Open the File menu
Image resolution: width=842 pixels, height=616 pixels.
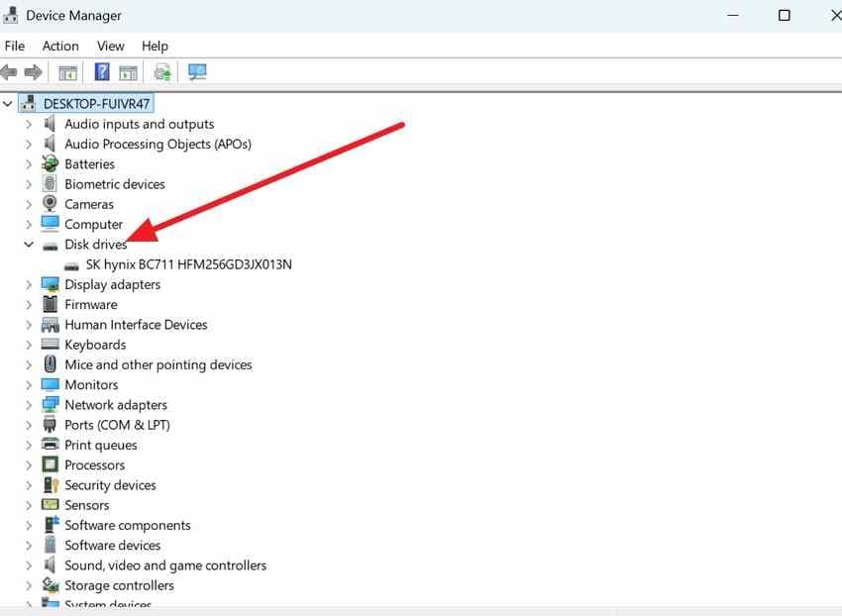[x=15, y=47]
